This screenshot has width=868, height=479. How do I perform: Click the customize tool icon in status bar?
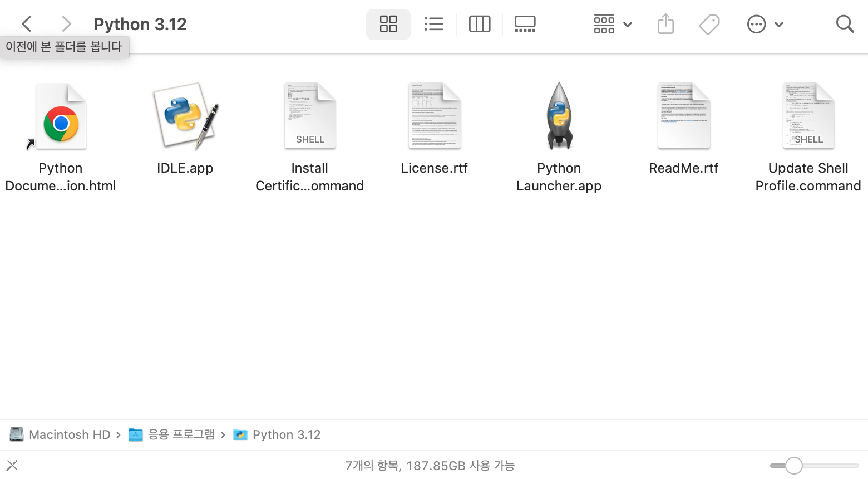12,465
